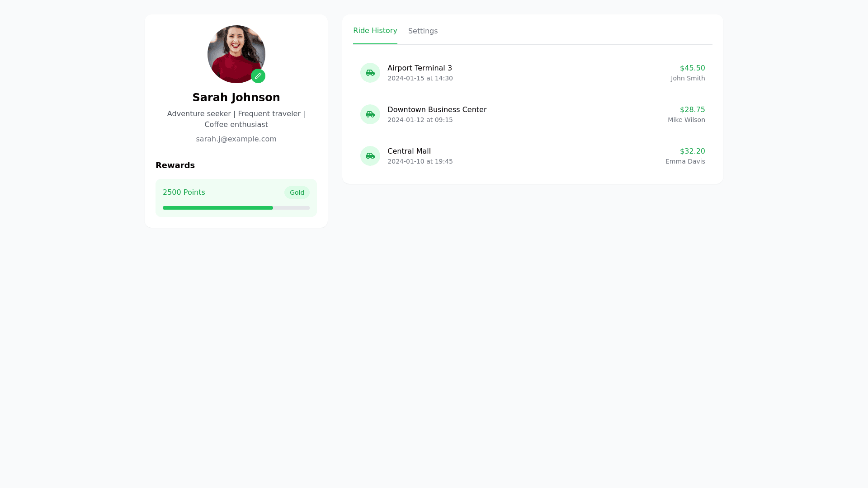This screenshot has height=488, width=868.
Task: Click the $28.75 fare amount
Action: point(692,110)
